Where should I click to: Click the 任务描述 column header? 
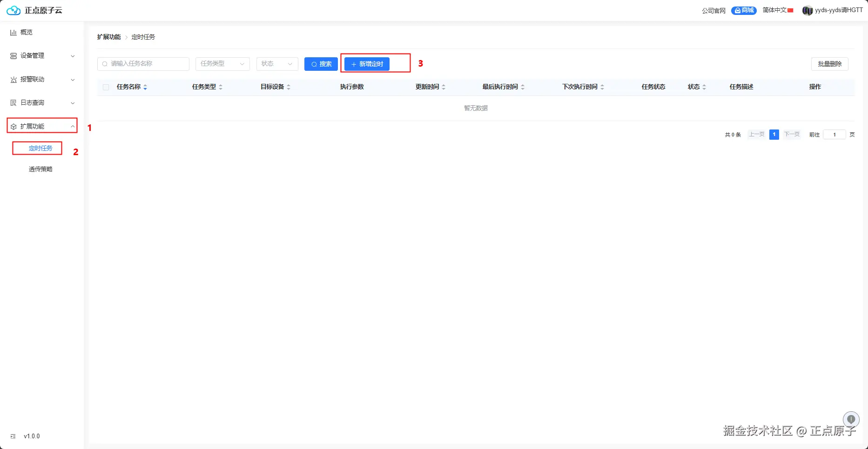point(741,87)
